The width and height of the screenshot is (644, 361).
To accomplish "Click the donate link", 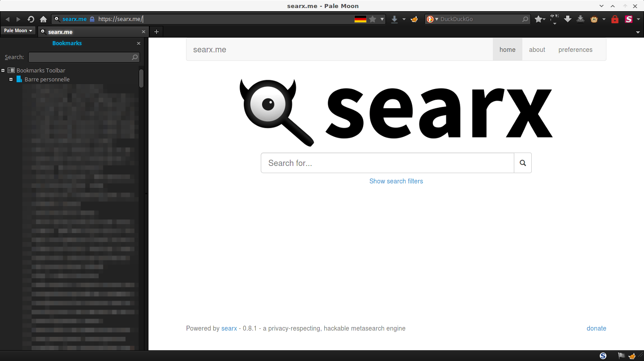I will (x=597, y=328).
